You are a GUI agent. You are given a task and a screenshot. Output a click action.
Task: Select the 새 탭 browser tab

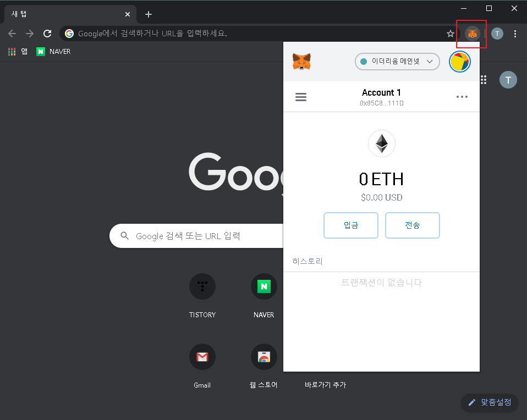click(x=70, y=14)
